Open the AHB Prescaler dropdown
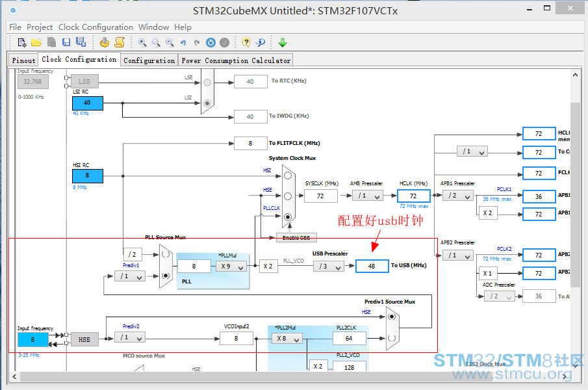588x390 pixels. coord(368,196)
